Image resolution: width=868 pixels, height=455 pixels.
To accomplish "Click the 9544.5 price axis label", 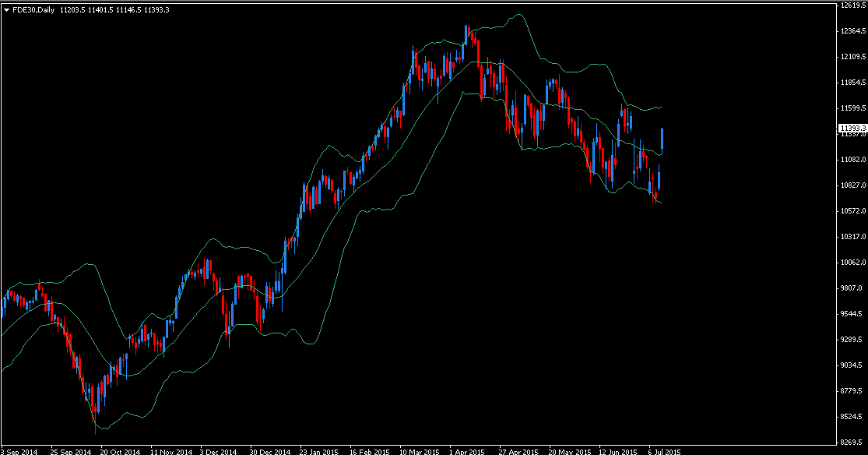I will (851, 314).
